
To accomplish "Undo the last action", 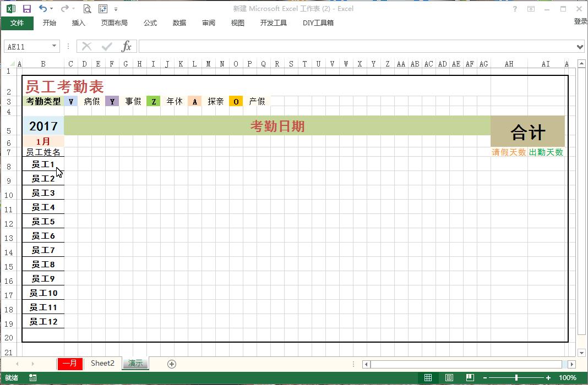I will click(x=41, y=9).
